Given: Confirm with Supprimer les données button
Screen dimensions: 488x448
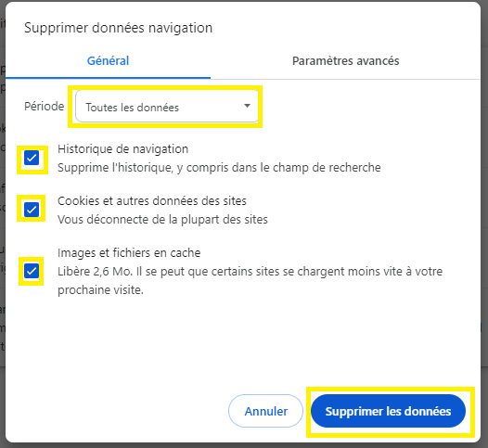Looking at the screenshot, I should (388, 411).
